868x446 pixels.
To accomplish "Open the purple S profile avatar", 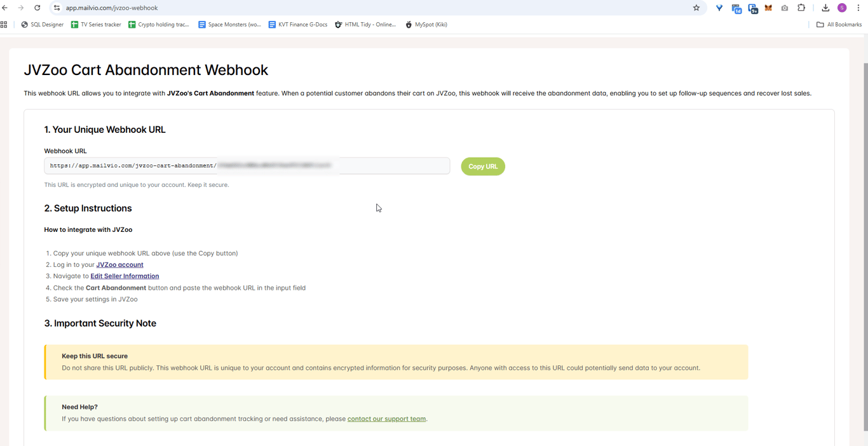I will (842, 8).
